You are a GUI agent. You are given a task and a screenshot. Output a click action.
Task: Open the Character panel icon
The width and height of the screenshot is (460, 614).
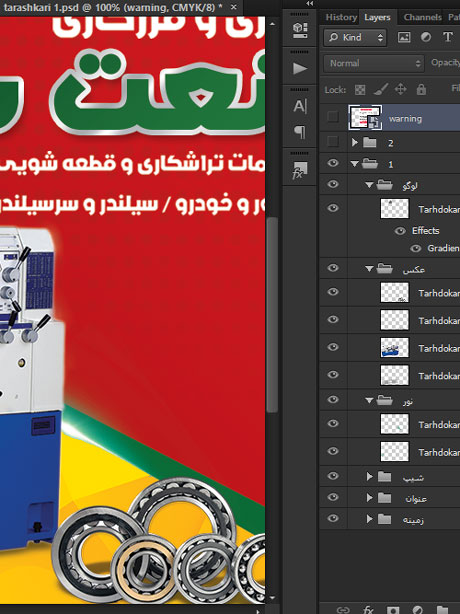click(300, 106)
